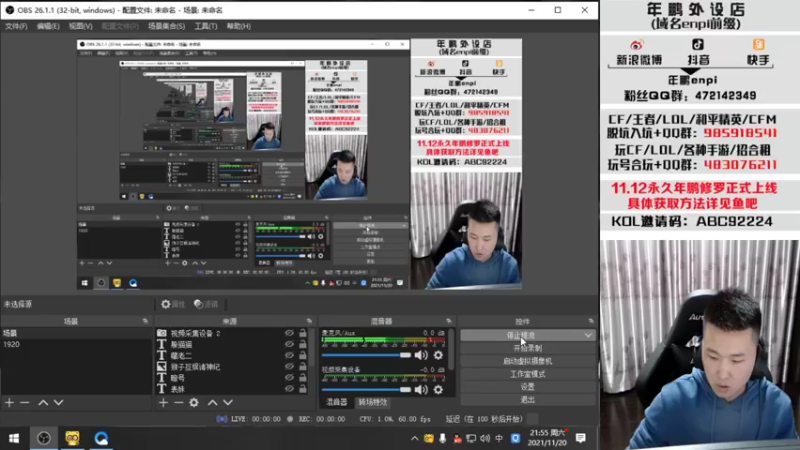Toggle the lock on the 表妹 source
Screen dimensions: 800x450
303,389
